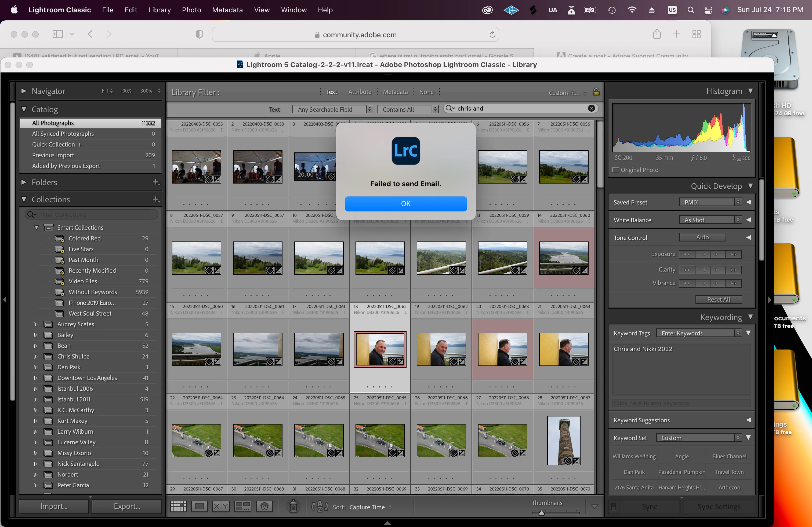Clear the search text with X icon
Image resolution: width=812 pixels, height=527 pixels.
pyautogui.click(x=591, y=108)
